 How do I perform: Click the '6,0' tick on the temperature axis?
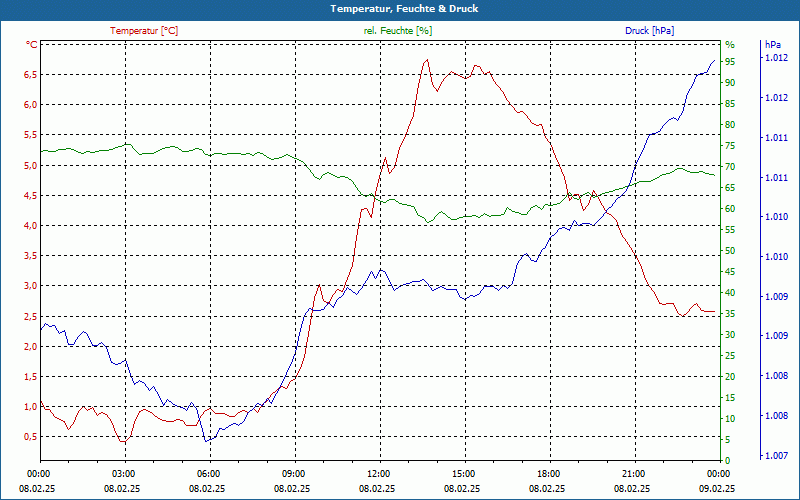click(31, 105)
